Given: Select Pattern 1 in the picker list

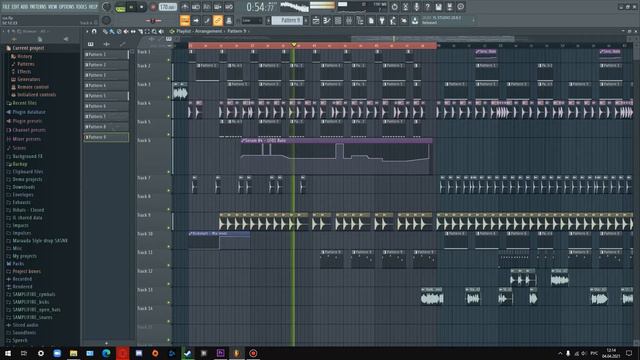Looking at the screenshot, I should click(106, 54).
